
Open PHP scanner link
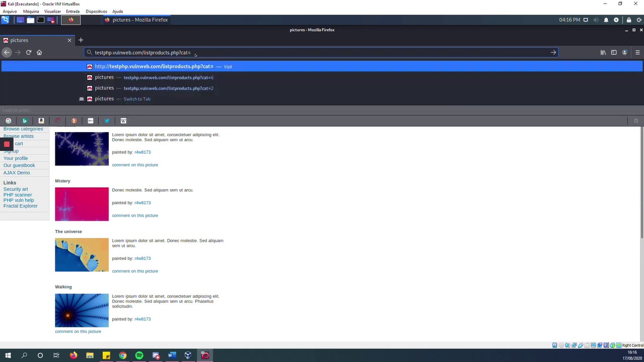[x=18, y=195]
